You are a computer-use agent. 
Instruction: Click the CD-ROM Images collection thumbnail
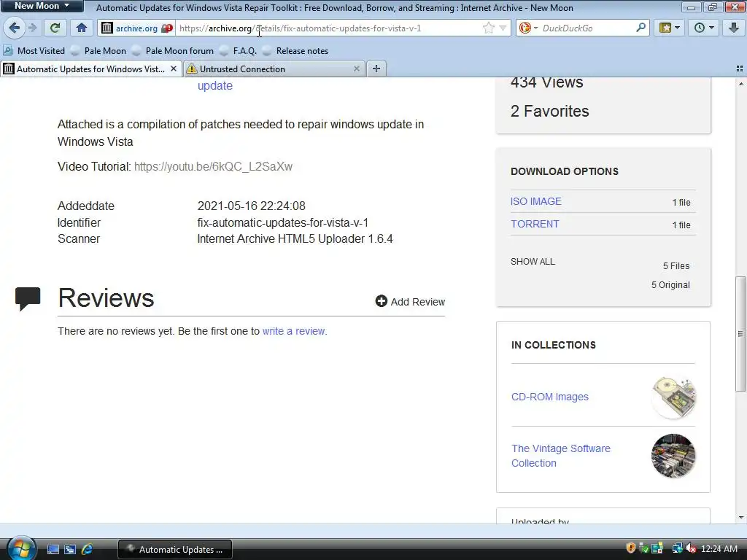point(673,397)
